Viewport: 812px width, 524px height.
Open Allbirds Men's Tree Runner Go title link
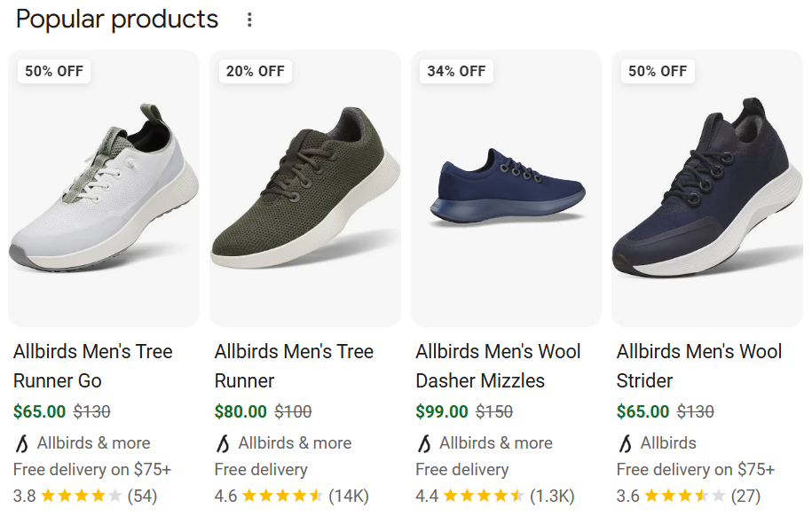(x=93, y=365)
